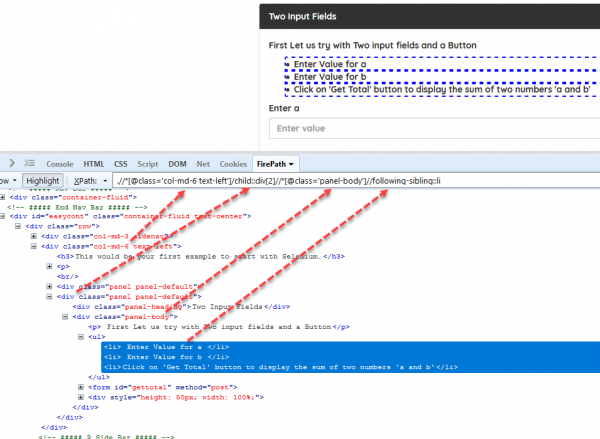The image size is (600, 439).
Task: Click 'First Let us try with Two input fields' paragraph
Action: tap(372, 46)
